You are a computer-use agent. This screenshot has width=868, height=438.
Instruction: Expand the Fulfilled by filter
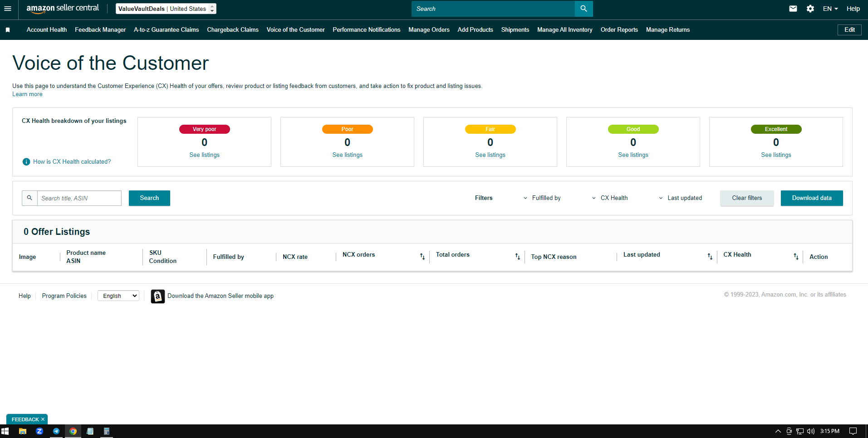click(x=542, y=198)
